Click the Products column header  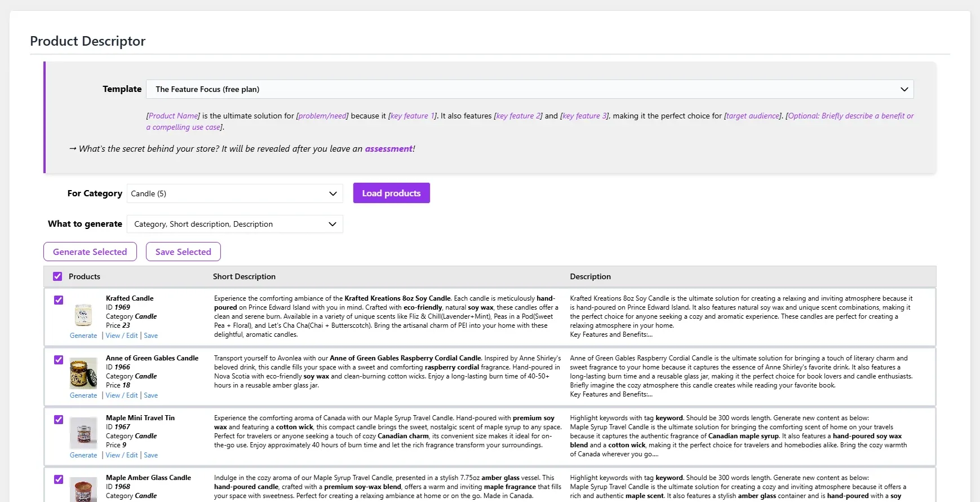(85, 276)
